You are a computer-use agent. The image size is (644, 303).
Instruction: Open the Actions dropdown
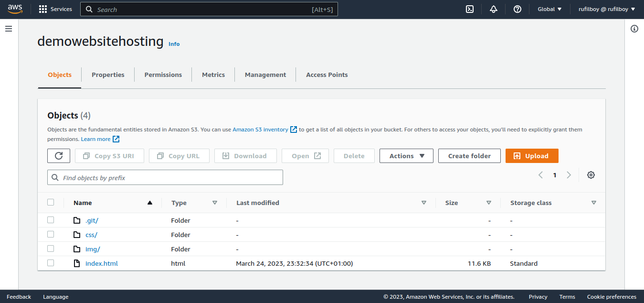coord(406,156)
